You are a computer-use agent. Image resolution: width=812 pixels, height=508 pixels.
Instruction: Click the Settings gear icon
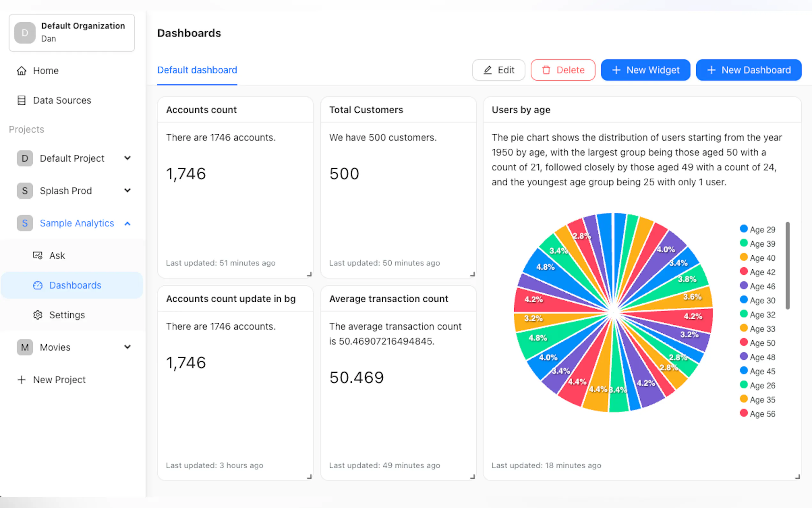(38, 315)
